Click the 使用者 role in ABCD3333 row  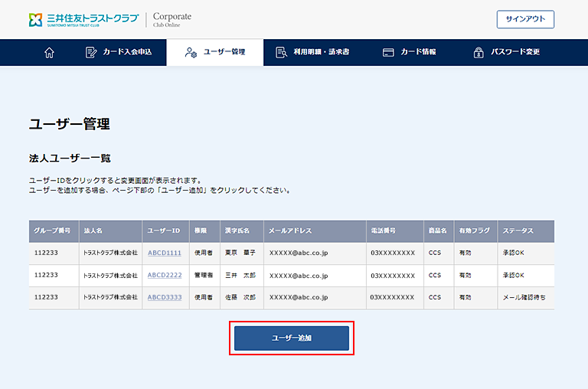click(203, 297)
